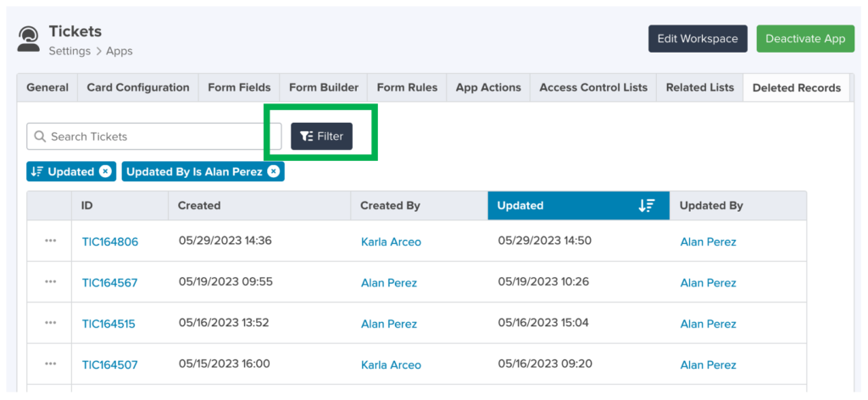Open Updated By Alan Perez link for TIC164567

coord(709,283)
